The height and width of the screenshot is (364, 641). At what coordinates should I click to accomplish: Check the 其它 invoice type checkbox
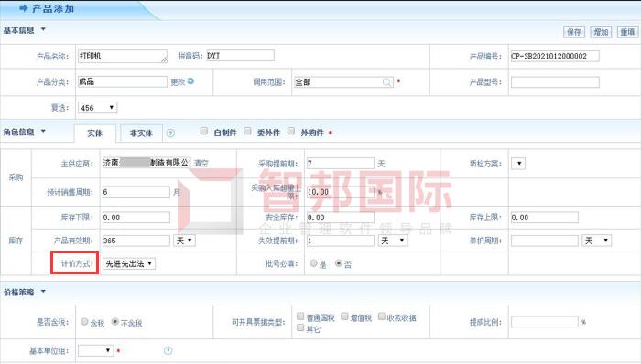(x=300, y=327)
